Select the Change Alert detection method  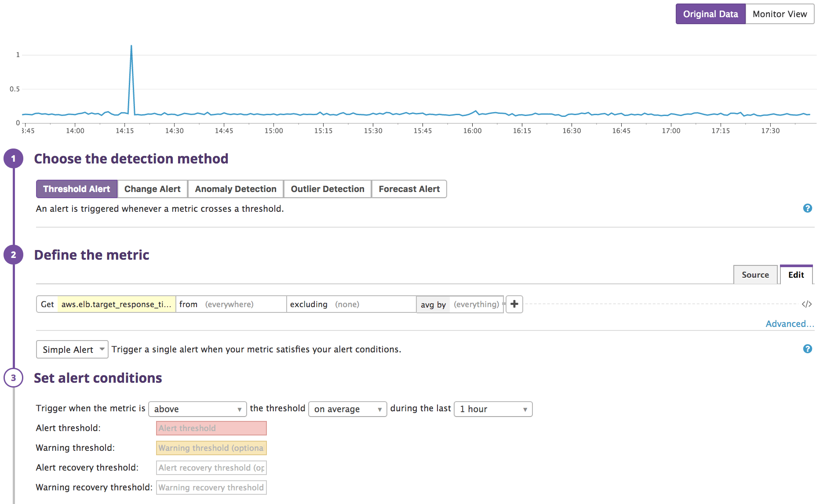[x=152, y=189]
